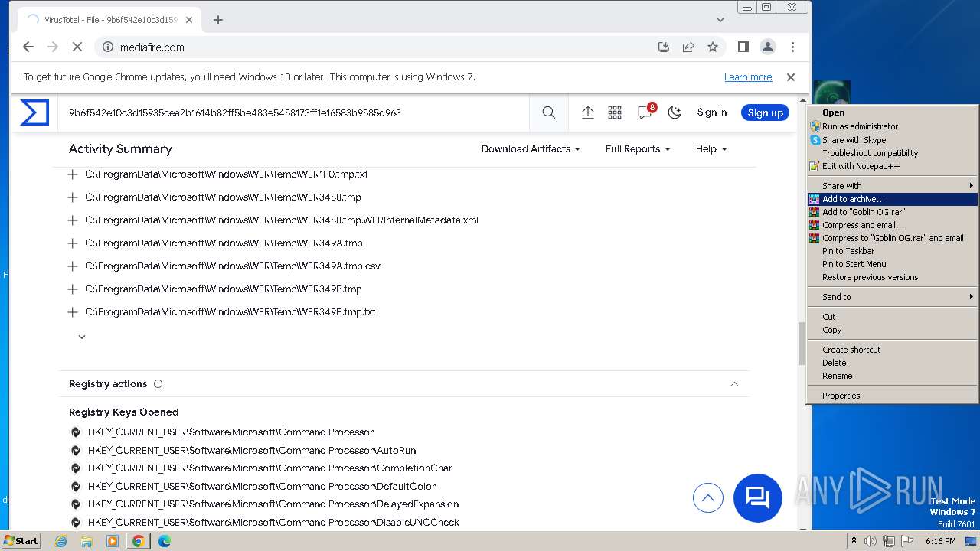Open Internet Explorer from taskbar
This screenshot has width=980, height=551.
tap(61, 541)
